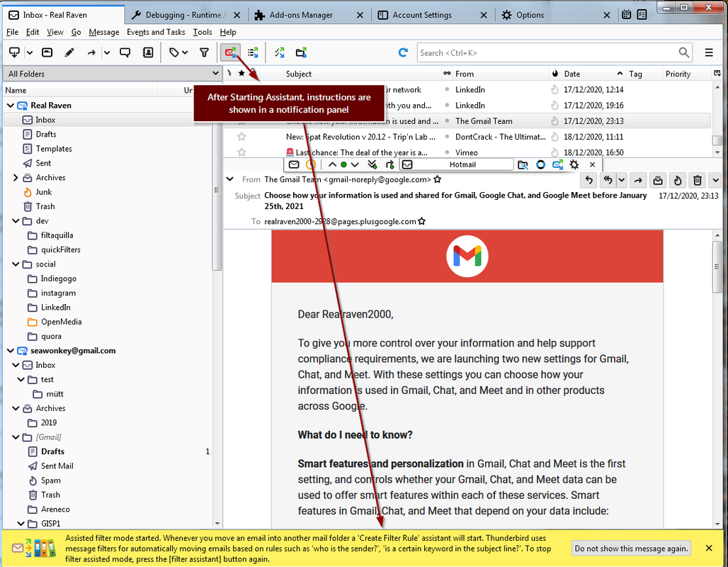Toggle junk status of Vimeo message

tap(554, 152)
